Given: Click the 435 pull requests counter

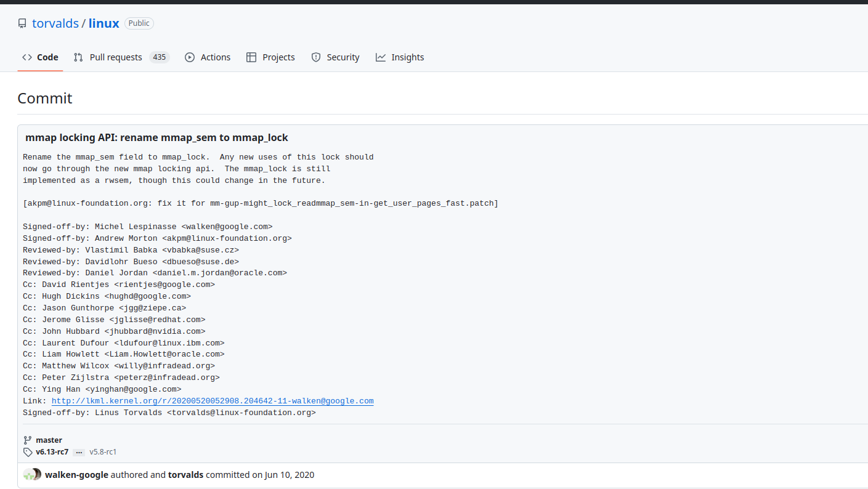Looking at the screenshot, I should point(160,57).
